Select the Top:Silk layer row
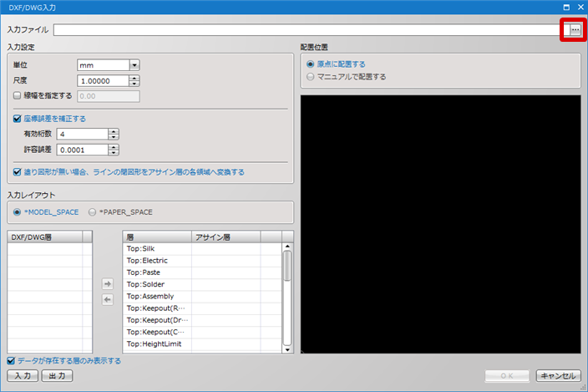 coord(202,249)
